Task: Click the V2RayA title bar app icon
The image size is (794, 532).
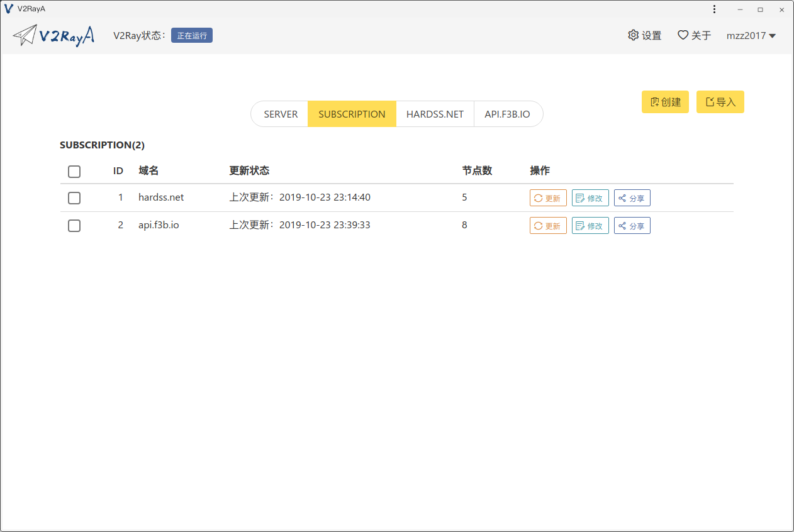Action: (x=9, y=9)
